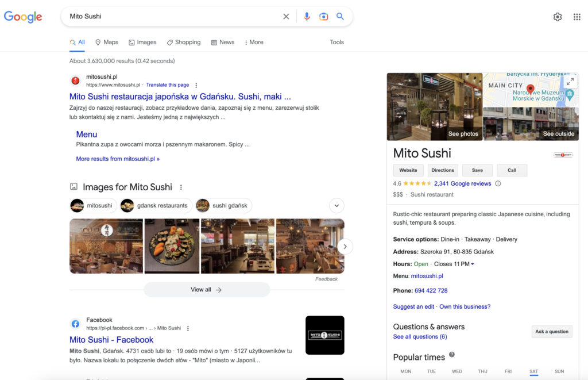Open the Mito Sushi - Facebook result
This screenshot has width=588, height=380.
click(111, 339)
